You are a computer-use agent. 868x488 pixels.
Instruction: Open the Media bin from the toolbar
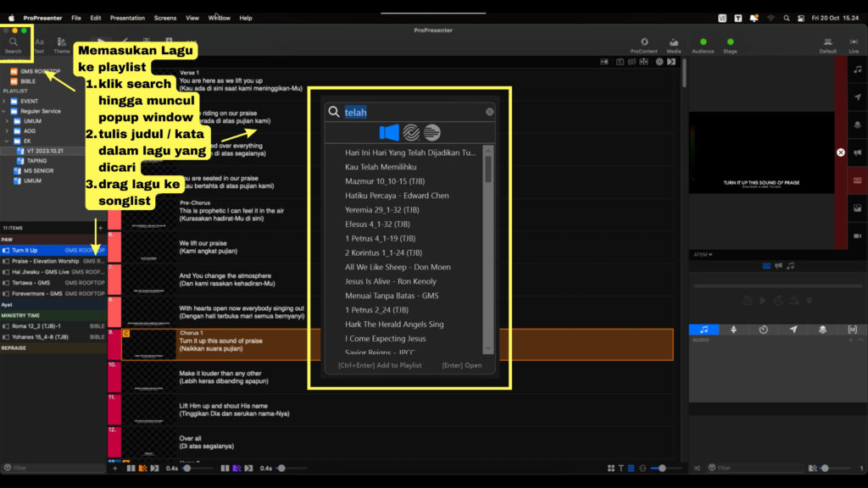(x=674, y=45)
